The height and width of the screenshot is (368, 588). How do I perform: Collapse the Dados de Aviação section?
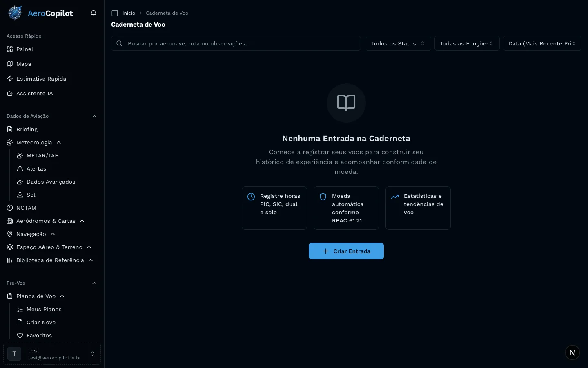click(x=94, y=116)
